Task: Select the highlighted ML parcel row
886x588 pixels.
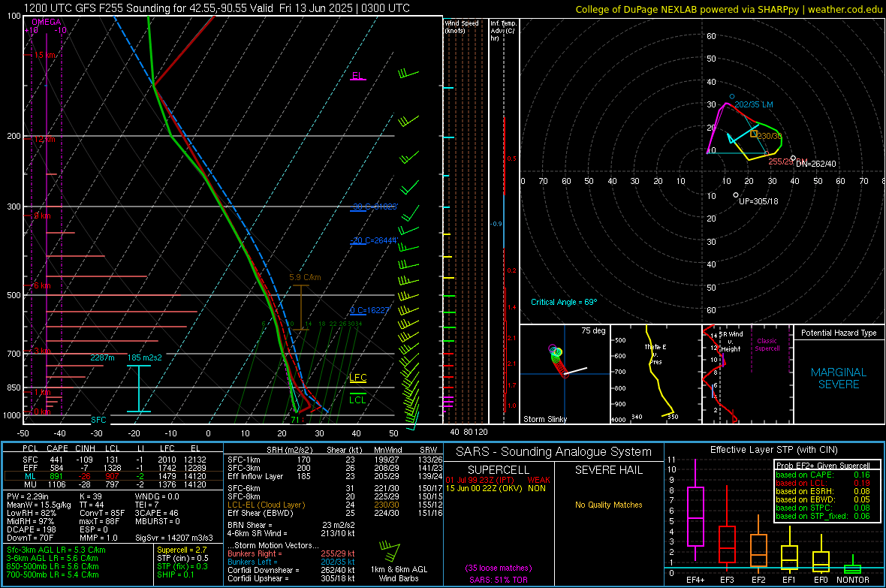Action: click(113, 476)
